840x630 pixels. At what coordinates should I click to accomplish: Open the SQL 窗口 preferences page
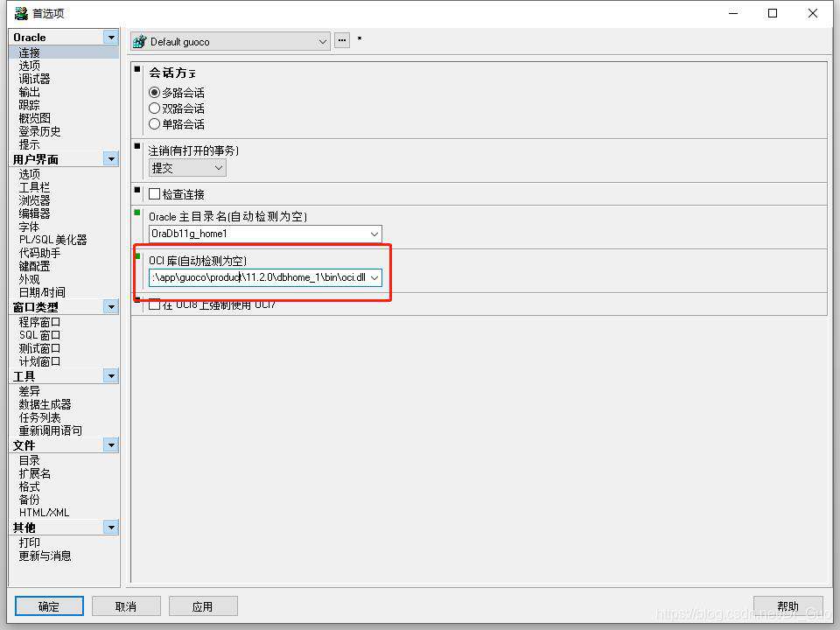pyautogui.click(x=39, y=335)
